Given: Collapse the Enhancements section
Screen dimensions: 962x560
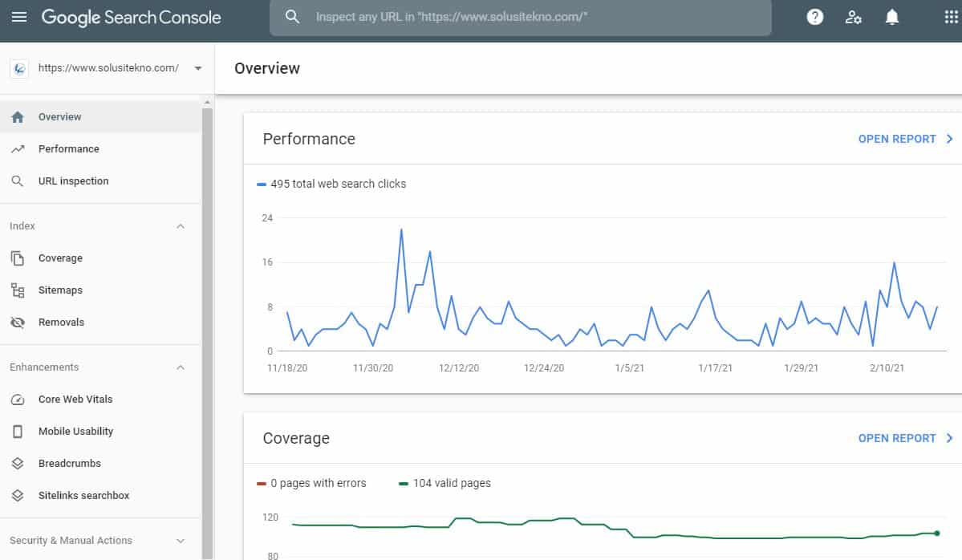Looking at the screenshot, I should tap(181, 367).
